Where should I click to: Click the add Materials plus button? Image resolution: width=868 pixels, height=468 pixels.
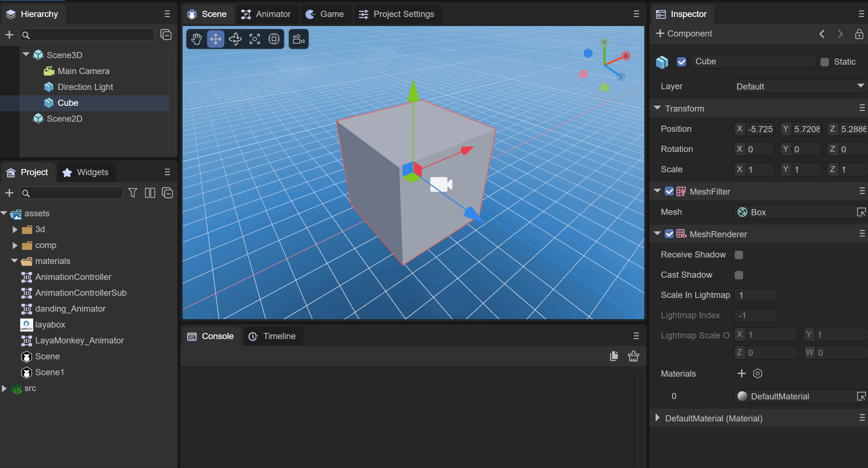(742, 373)
